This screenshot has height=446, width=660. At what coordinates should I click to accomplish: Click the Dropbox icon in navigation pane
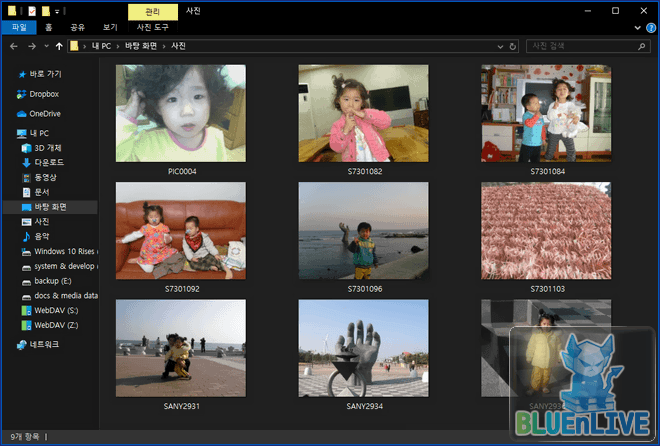click(x=22, y=94)
